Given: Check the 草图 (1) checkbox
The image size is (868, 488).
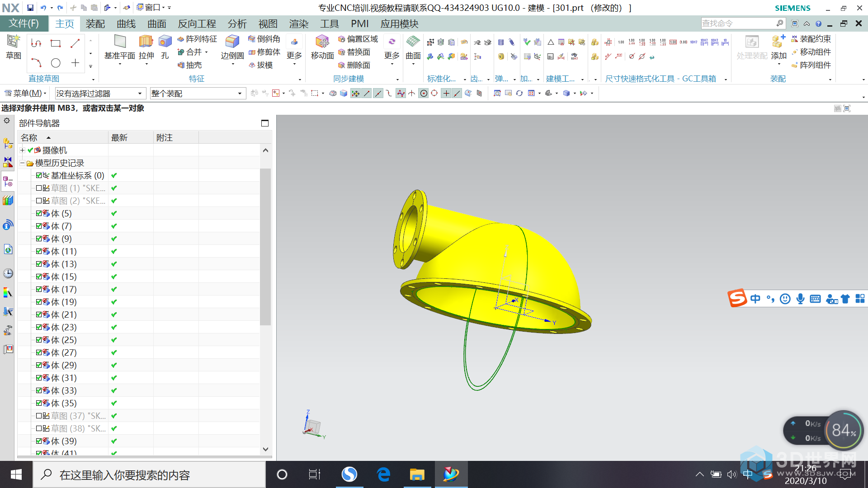Looking at the screenshot, I should [39, 188].
